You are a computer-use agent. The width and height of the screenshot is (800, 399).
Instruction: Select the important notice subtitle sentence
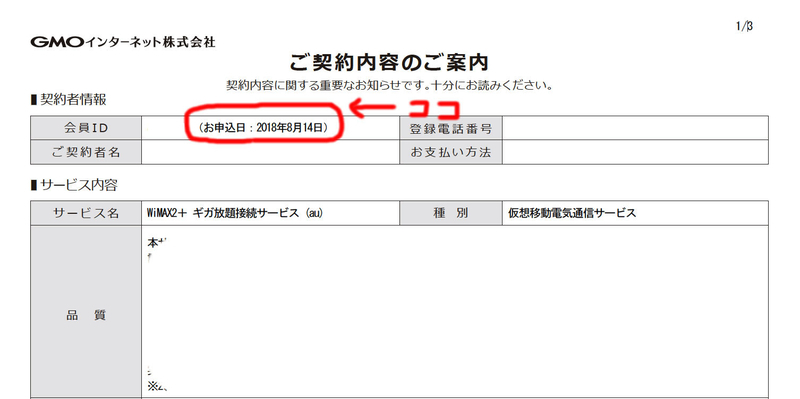tap(389, 85)
